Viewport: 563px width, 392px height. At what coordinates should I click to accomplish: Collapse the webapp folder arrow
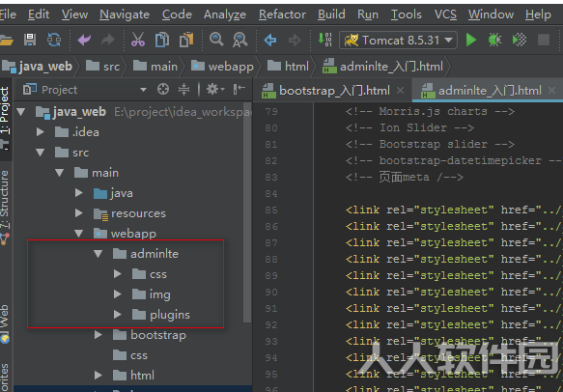[79, 234]
